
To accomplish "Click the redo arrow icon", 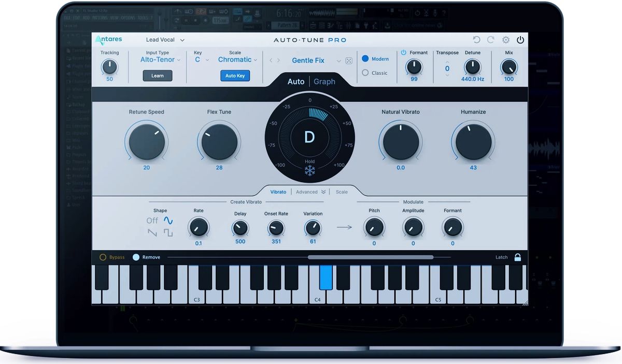I will tap(490, 40).
